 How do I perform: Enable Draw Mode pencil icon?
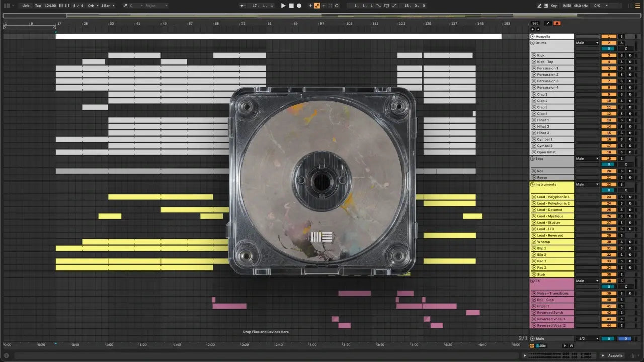[x=539, y=6]
